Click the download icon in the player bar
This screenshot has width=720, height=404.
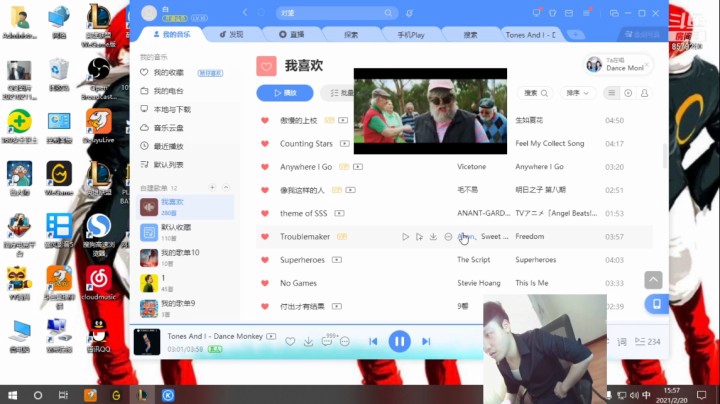point(309,342)
